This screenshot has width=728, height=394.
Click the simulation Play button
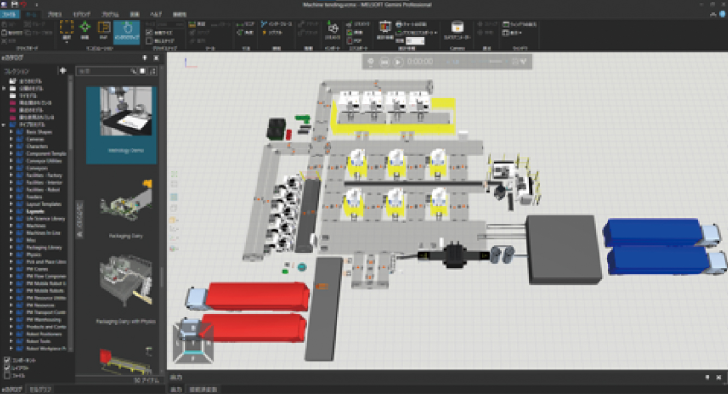(398, 62)
